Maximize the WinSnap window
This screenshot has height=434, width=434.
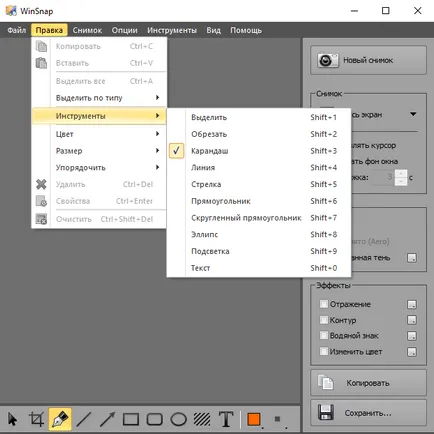(x=386, y=11)
